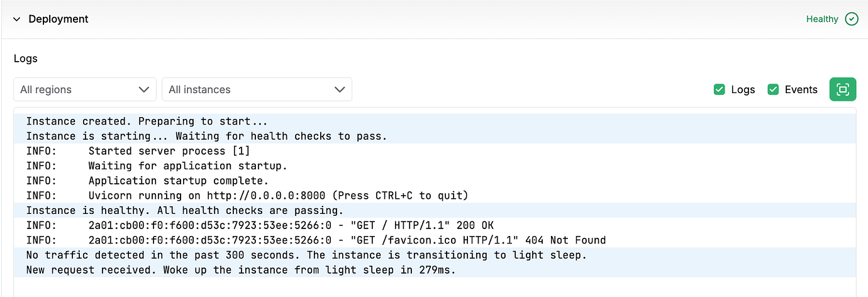
Task: Select the "Instance is healthy" event line
Action: pos(184,210)
